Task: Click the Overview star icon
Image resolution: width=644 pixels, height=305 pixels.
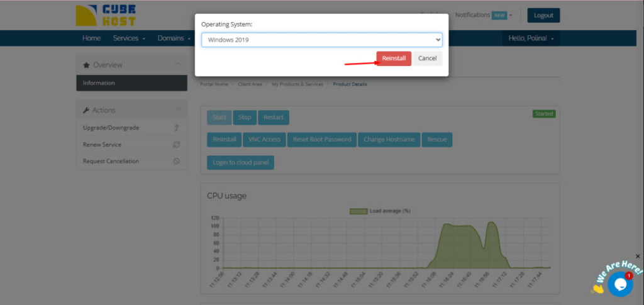Action: (x=86, y=65)
